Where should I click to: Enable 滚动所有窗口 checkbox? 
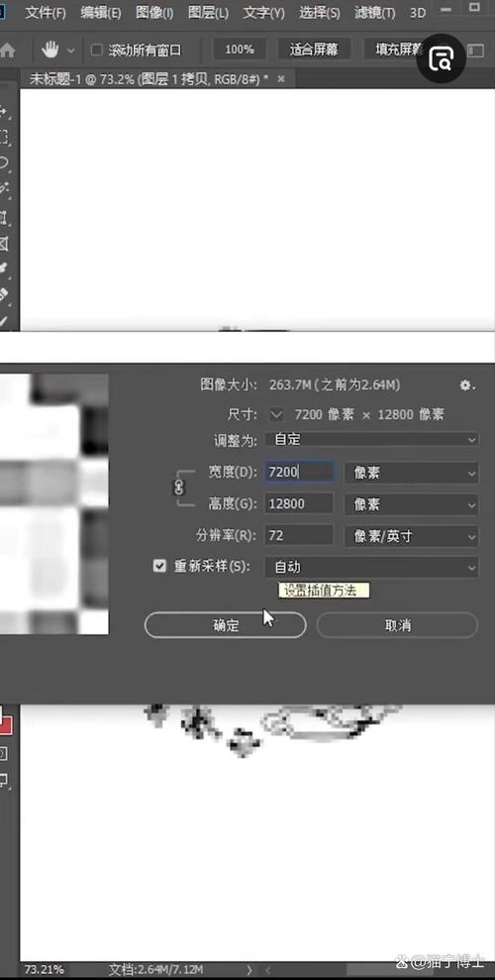click(x=96, y=50)
